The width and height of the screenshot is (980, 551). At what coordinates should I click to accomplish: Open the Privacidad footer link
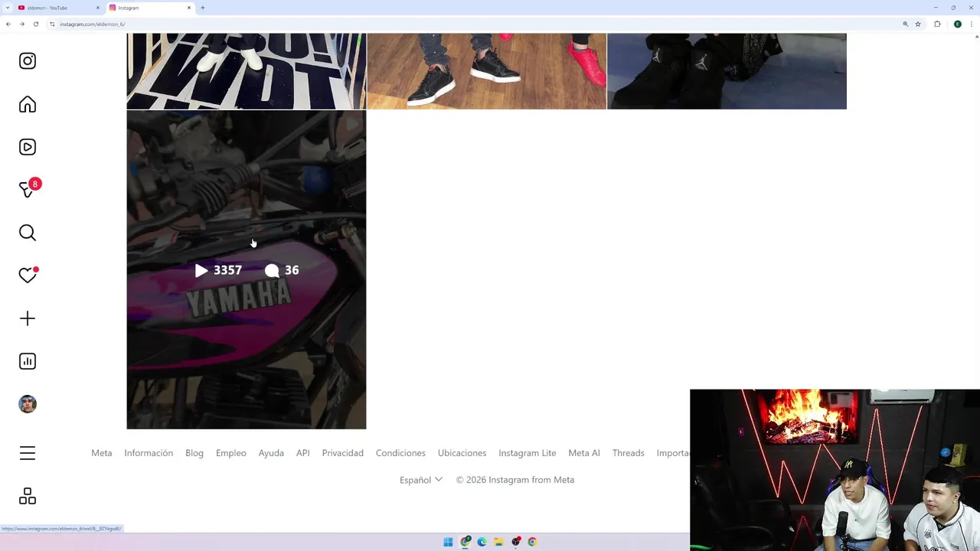pyautogui.click(x=343, y=453)
